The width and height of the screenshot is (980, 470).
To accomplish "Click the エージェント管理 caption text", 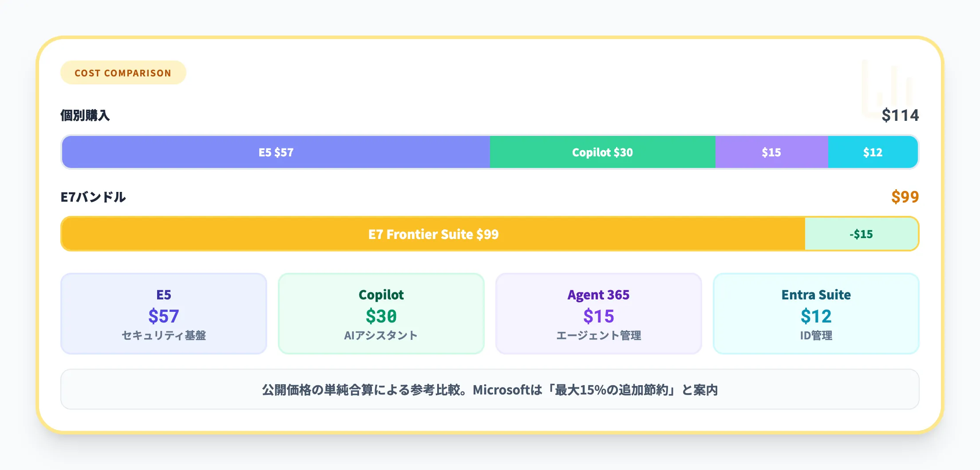I will coord(598,335).
